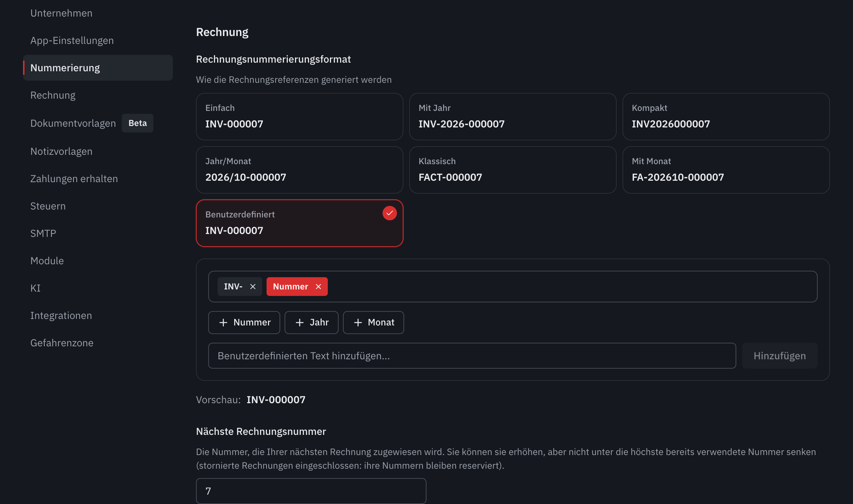Screen dimensions: 853x504
Task: Click the red Nummer token label
Action: (290, 287)
